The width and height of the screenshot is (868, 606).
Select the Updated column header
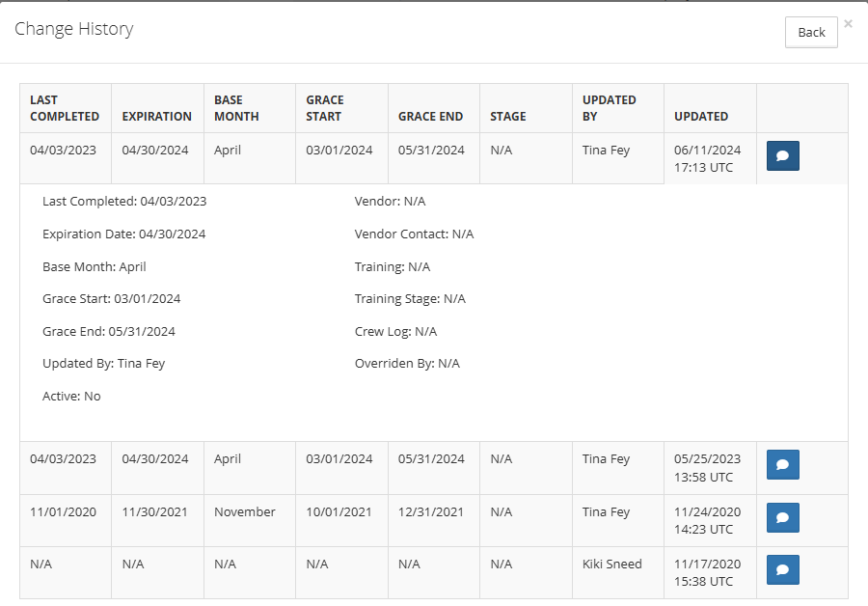pyautogui.click(x=701, y=117)
